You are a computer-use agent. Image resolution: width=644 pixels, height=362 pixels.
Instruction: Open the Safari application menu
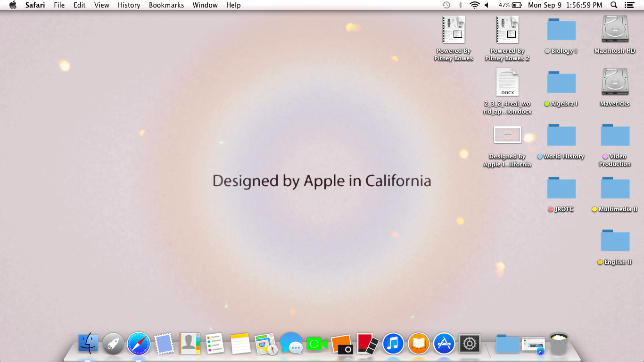point(35,5)
